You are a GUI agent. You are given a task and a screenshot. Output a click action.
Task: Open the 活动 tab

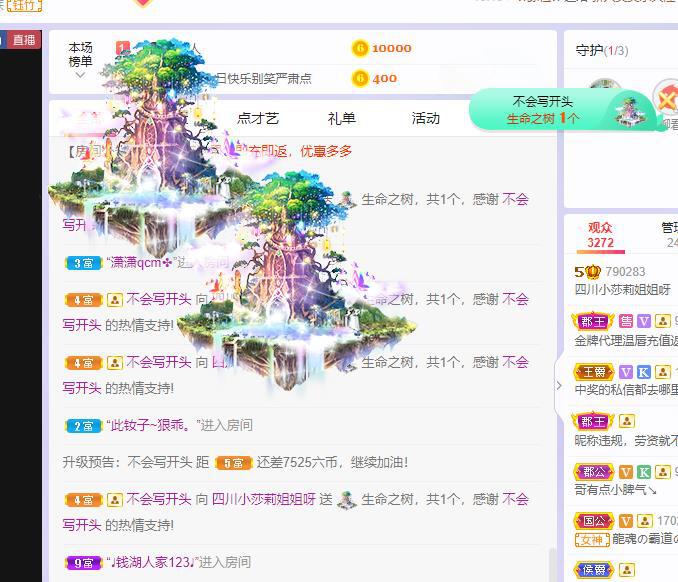pos(425,118)
